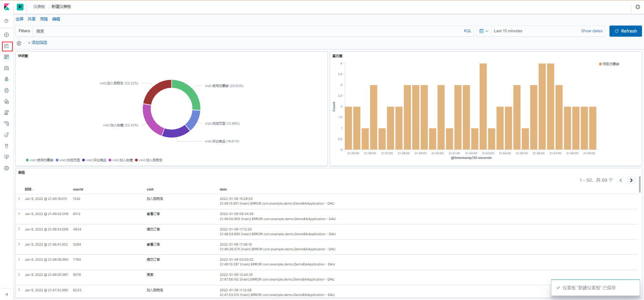
Task: Click userId column header
Action: 78,189
